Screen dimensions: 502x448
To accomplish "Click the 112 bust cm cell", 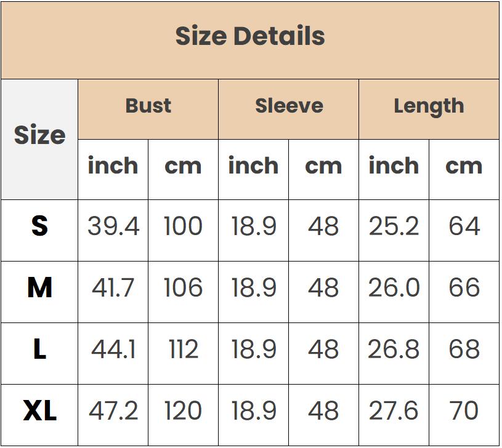I will tap(183, 353).
